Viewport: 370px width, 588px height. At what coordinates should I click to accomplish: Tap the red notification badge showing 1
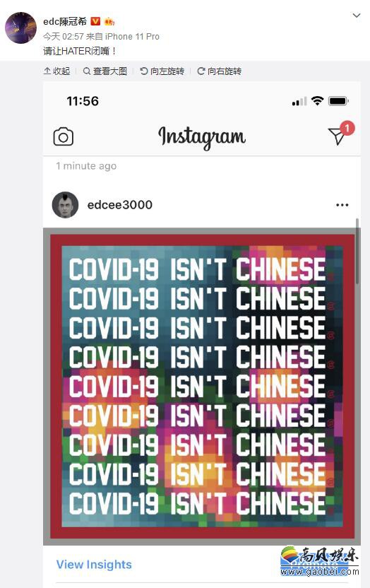[347, 128]
